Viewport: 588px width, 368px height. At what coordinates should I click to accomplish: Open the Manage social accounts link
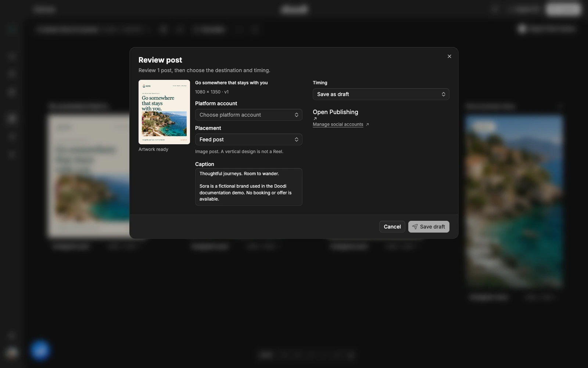click(x=338, y=124)
